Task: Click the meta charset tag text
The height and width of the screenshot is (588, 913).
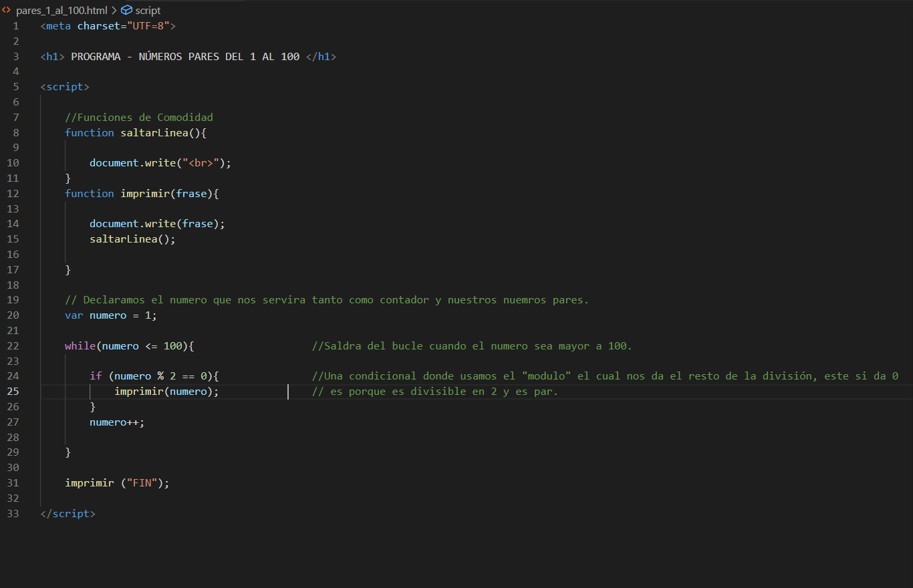Action: pyautogui.click(x=108, y=26)
